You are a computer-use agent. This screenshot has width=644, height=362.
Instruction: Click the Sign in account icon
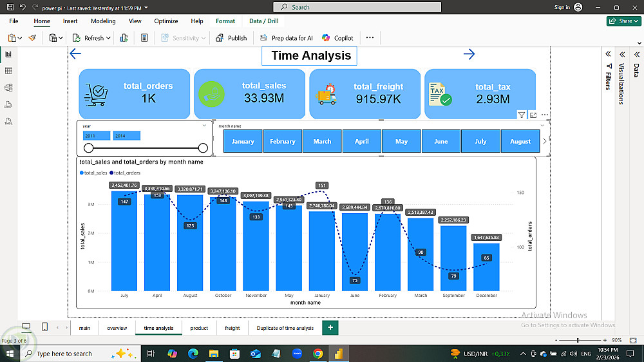pos(578,7)
